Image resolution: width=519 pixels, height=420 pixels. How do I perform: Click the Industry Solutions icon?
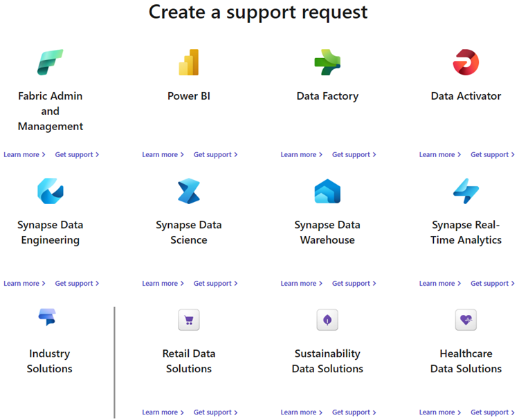click(x=47, y=317)
